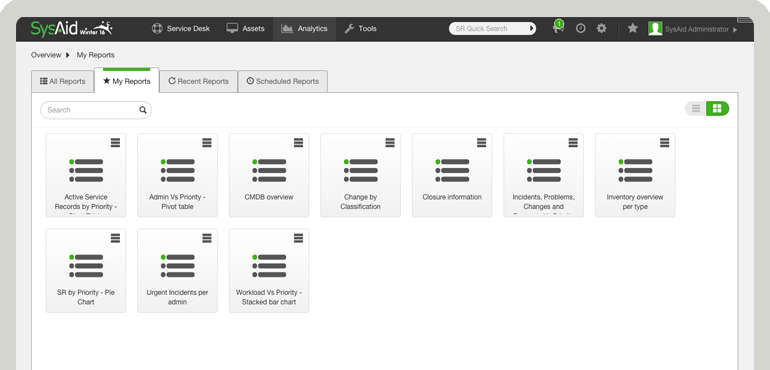This screenshot has height=370, width=770.
Task: Select the My Reports tab
Action: coord(127,81)
